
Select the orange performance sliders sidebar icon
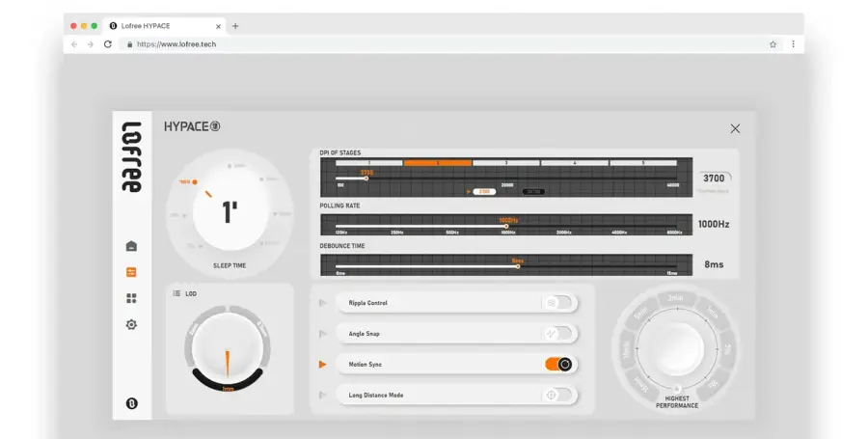coord(131,272)
